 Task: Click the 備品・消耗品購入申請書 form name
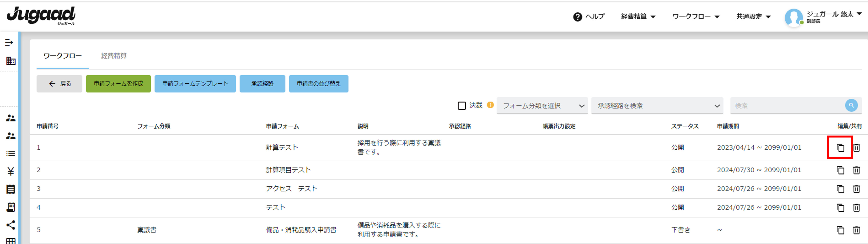[301, 230]
